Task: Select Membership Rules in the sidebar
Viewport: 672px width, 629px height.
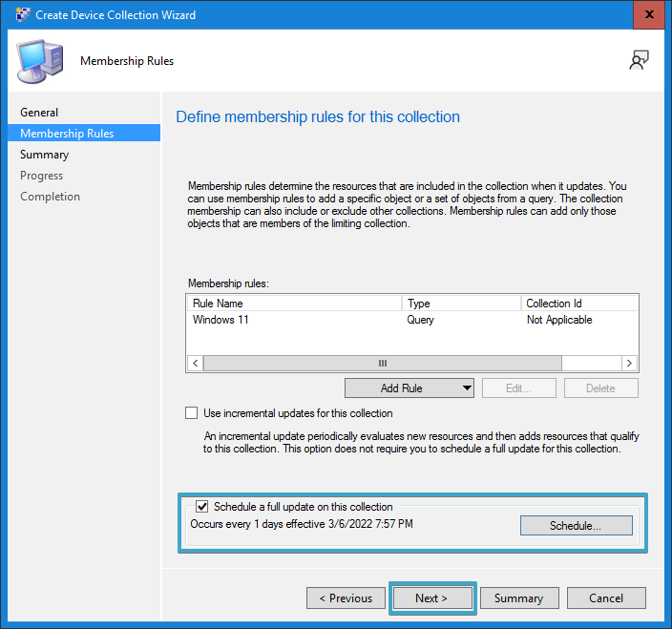Action: coord(84,133)
